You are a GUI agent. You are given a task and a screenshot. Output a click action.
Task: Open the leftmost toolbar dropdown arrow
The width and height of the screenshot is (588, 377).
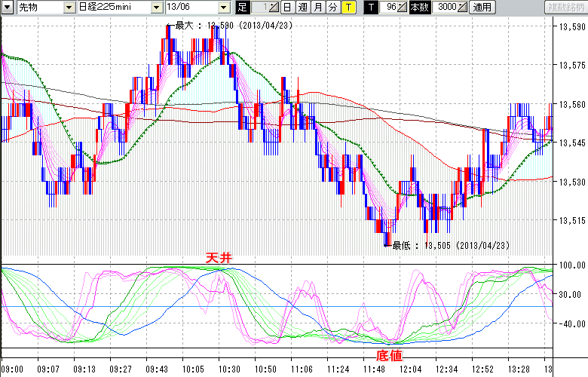(8, 7)
